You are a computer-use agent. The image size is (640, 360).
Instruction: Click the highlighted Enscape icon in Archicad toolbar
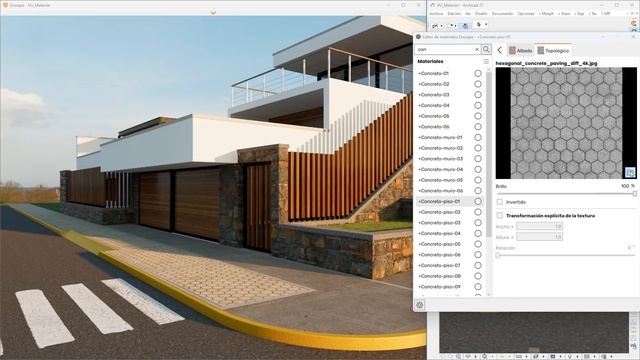[x=465, y=26]
